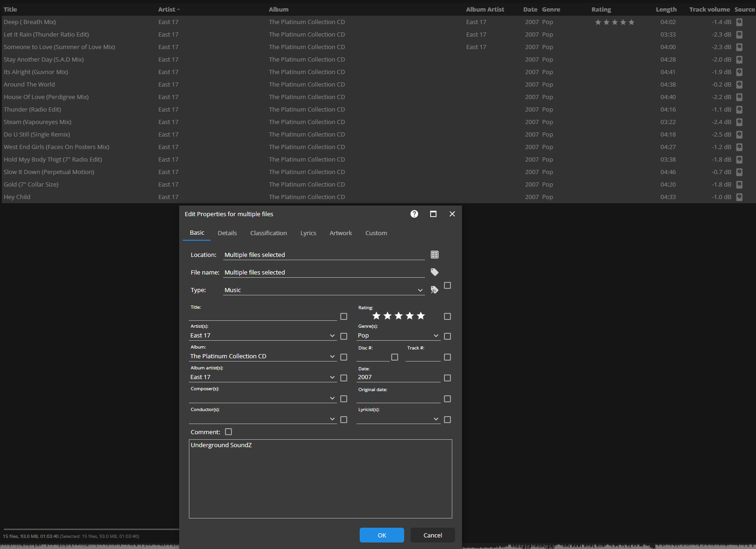Open help for Edit Properties dialog
Image resolution: width=756 pixels, height=549 pixels.
414,214
